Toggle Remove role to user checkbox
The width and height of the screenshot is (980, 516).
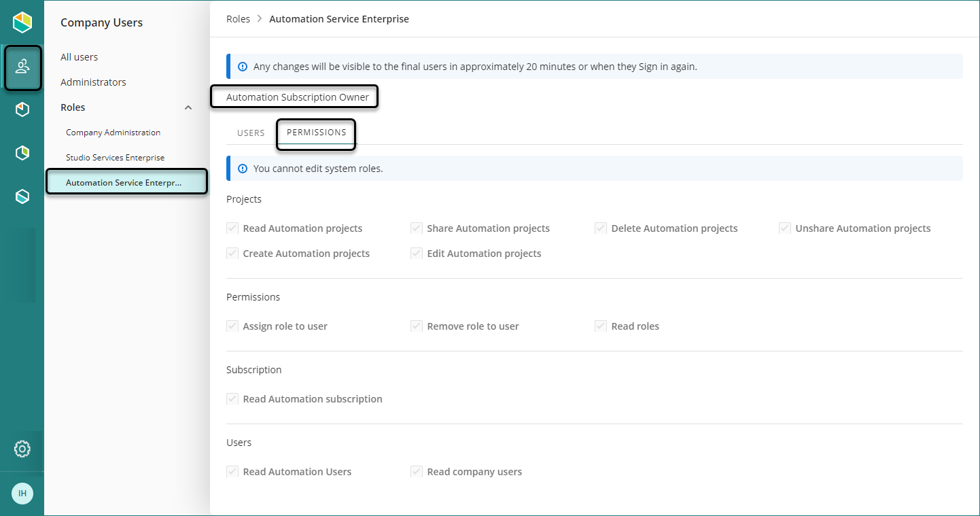[x=417, y=326]
